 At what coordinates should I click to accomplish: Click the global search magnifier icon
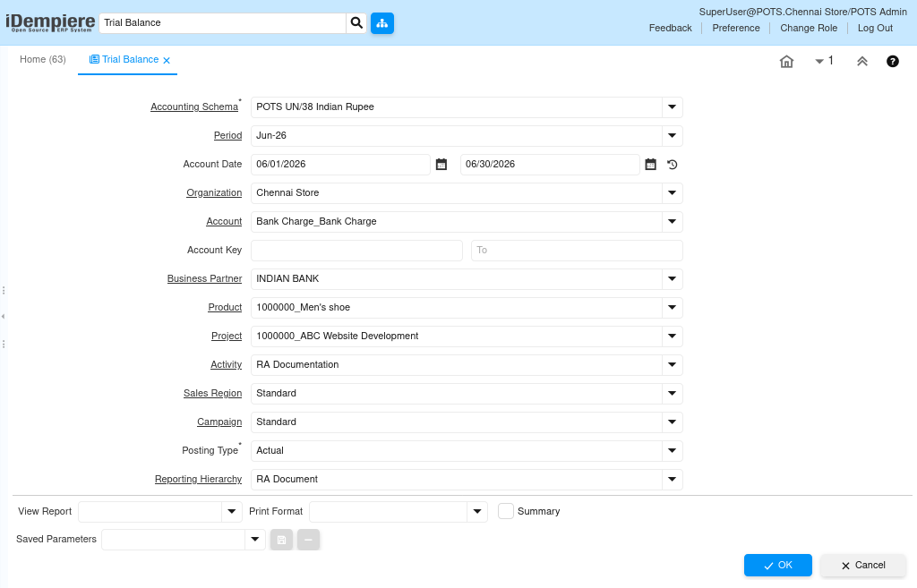coord(356,22)
